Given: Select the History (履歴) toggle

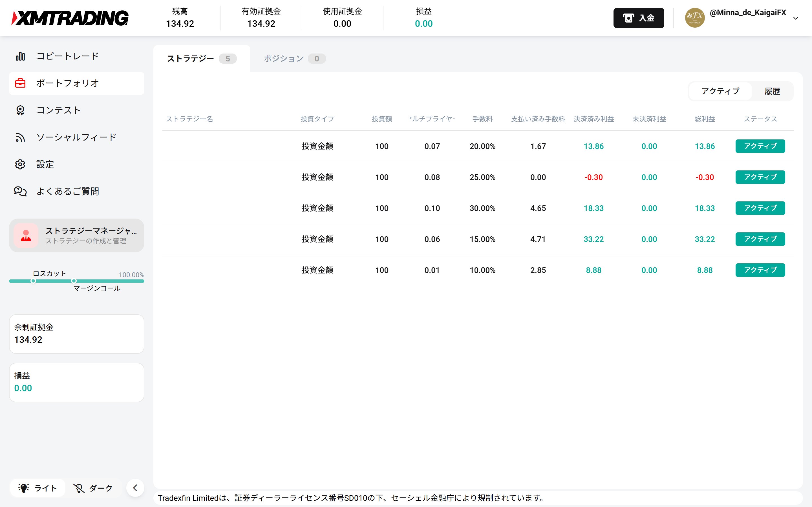Looking at the screenshot, I should pos(772,91).
